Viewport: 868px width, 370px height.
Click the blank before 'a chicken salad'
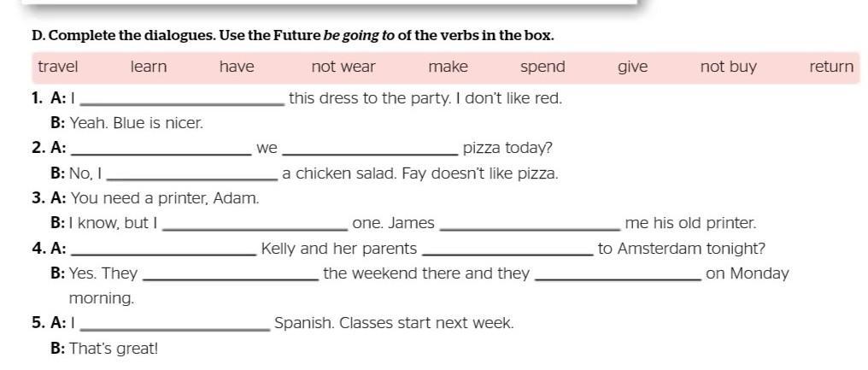[191, 174]
